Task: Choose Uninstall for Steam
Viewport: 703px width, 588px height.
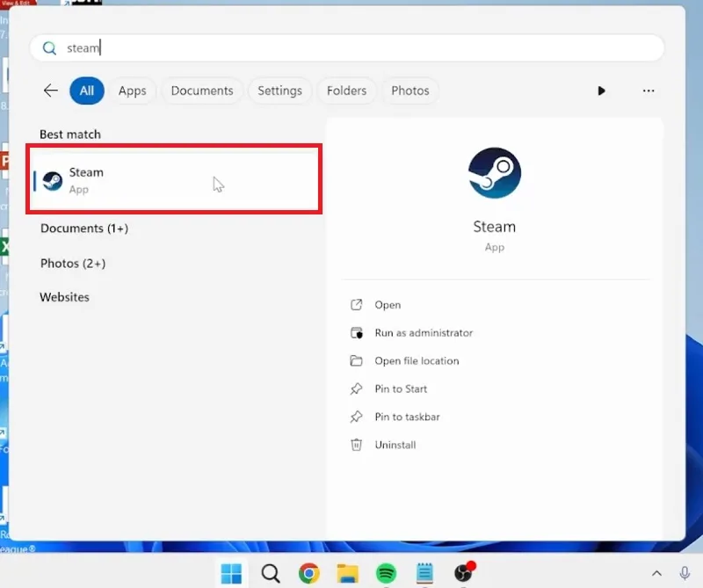Action: tap(395, 445)
